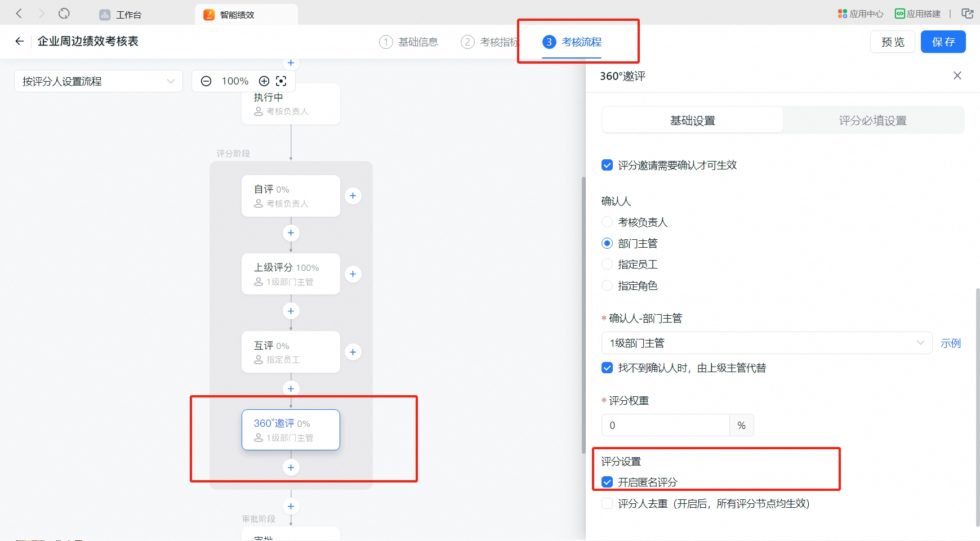Add a node above 执行中
This screenshot has height=541, width=980.
click(291, 63)
